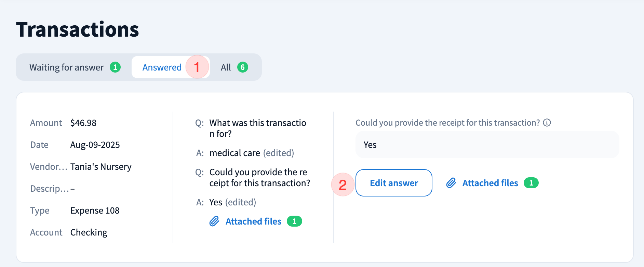Switch to the Waiting for answer tab

67,67
